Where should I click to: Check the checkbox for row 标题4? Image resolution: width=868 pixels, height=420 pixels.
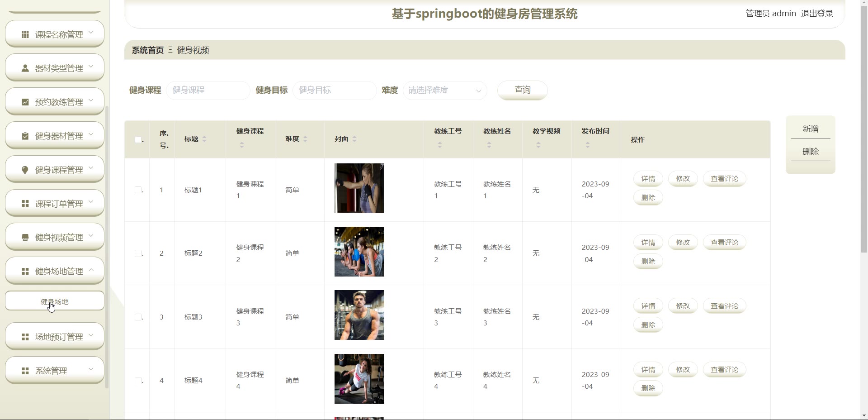coord(138,381)
